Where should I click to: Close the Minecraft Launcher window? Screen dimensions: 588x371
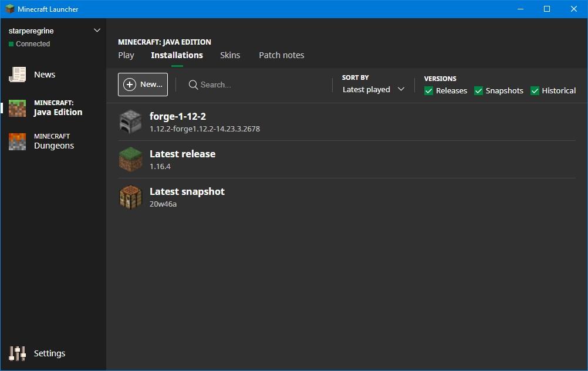574,9
